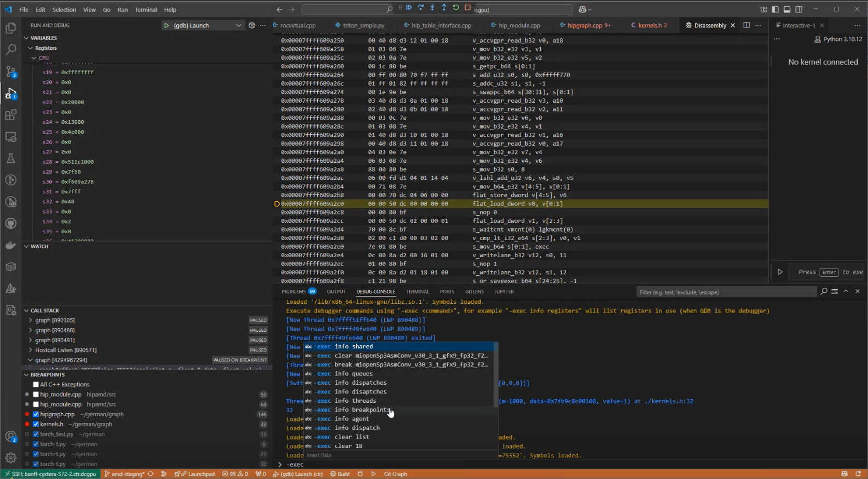Screen dimensions: 868x479
Task: Open the hip_module.cpp editor tab
Action: pos(519,25)
